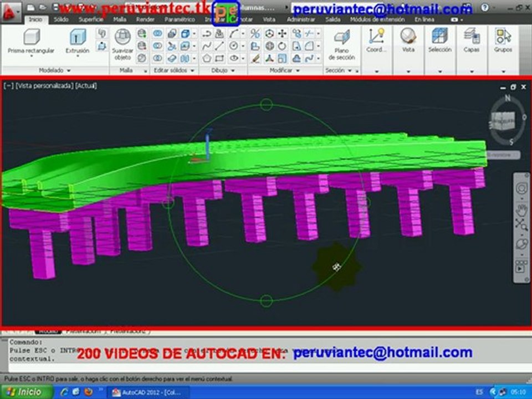Switch to the Malla ribbon tab
This screenshot has height=399, width=532.
coord(120,20)
